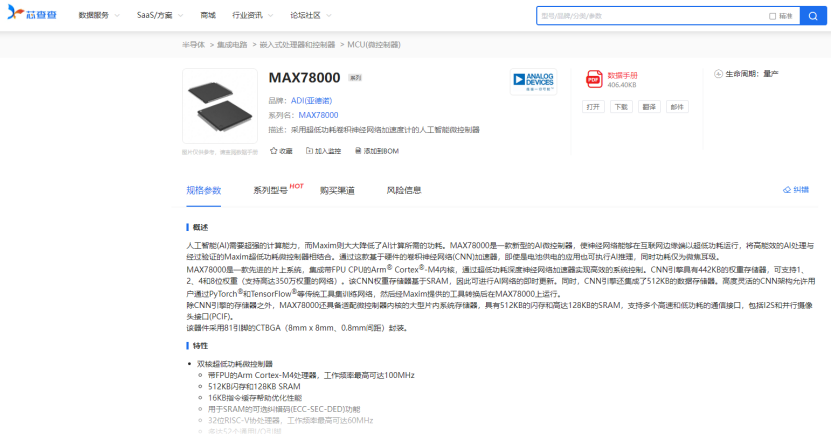Switch to the 风险信息 tab
The width and height of the screenshot is (831, 435).
tap(404, 190)
